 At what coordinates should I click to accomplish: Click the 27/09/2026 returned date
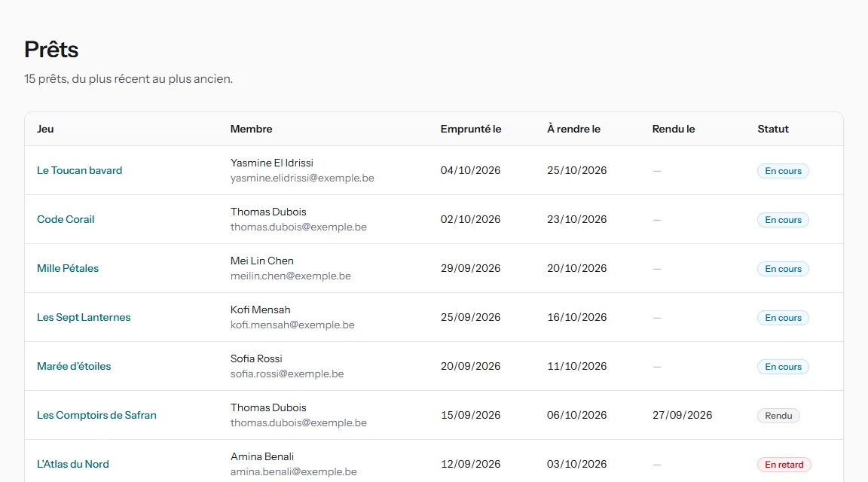pos(682,415)
